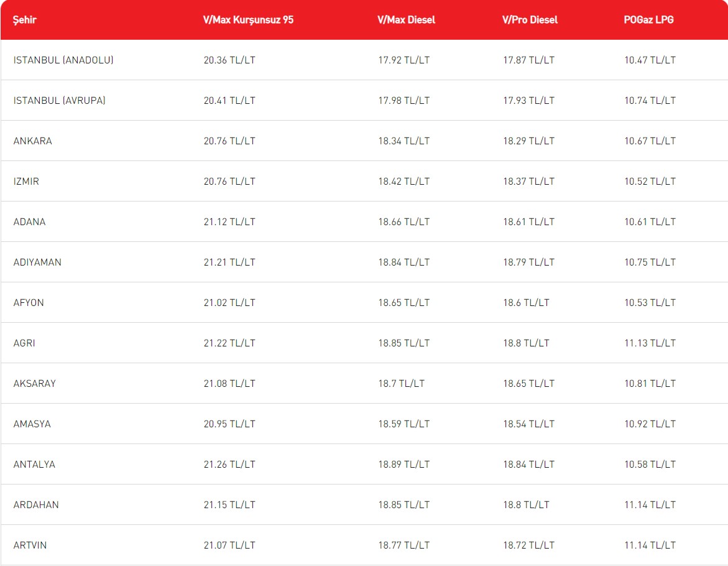Image resolution: width=728 pixels, height=566 pixels.
Task: Select the POGaz LPG column header
Action: click(648, 20)
